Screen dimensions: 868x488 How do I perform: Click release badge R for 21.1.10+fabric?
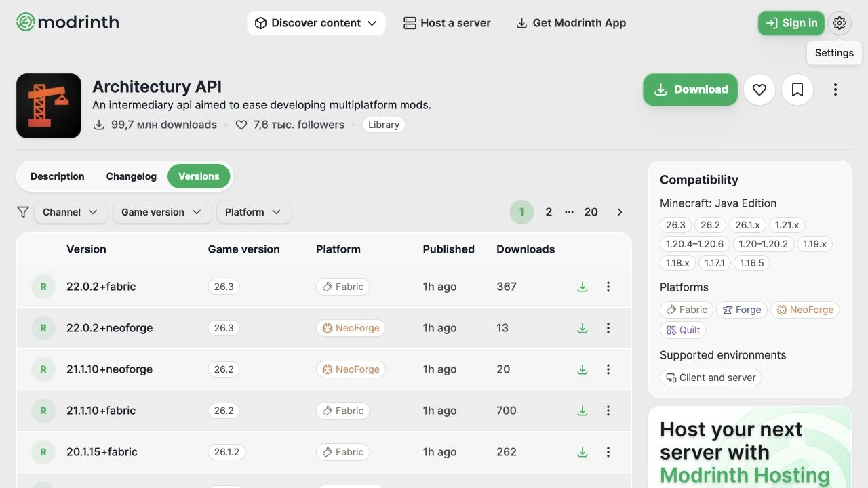click(43, 411)
